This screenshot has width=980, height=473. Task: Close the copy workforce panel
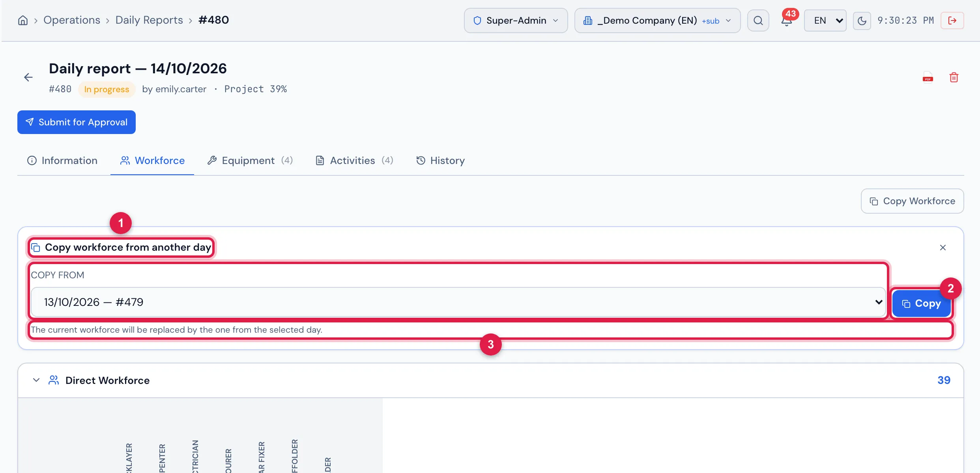pyautogui.click(x=943, y=248)
